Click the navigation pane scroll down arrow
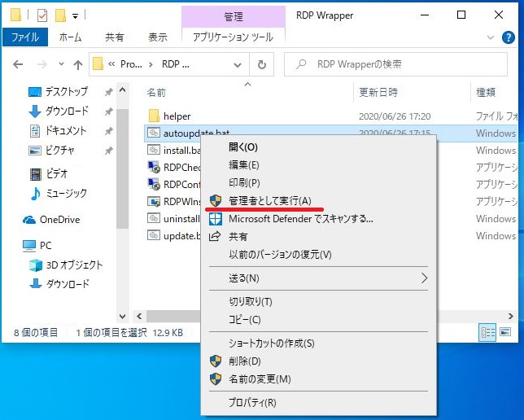This screenshot has width=524, height=420. (x=123, y=316)
